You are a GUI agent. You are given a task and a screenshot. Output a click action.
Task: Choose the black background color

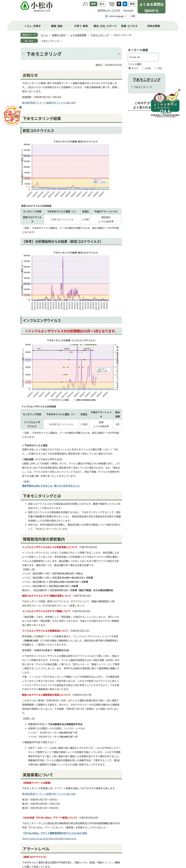(x=119, y=4)
